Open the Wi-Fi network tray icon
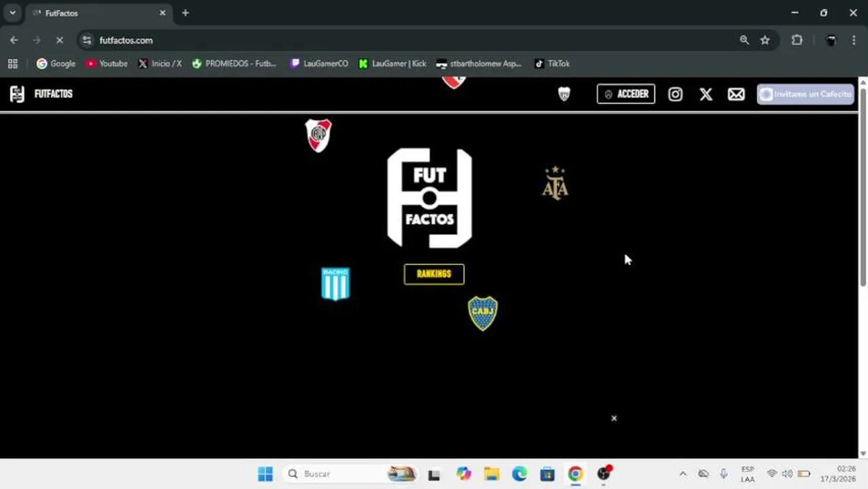This screenshot has height=489, width=868. (772, 474)
